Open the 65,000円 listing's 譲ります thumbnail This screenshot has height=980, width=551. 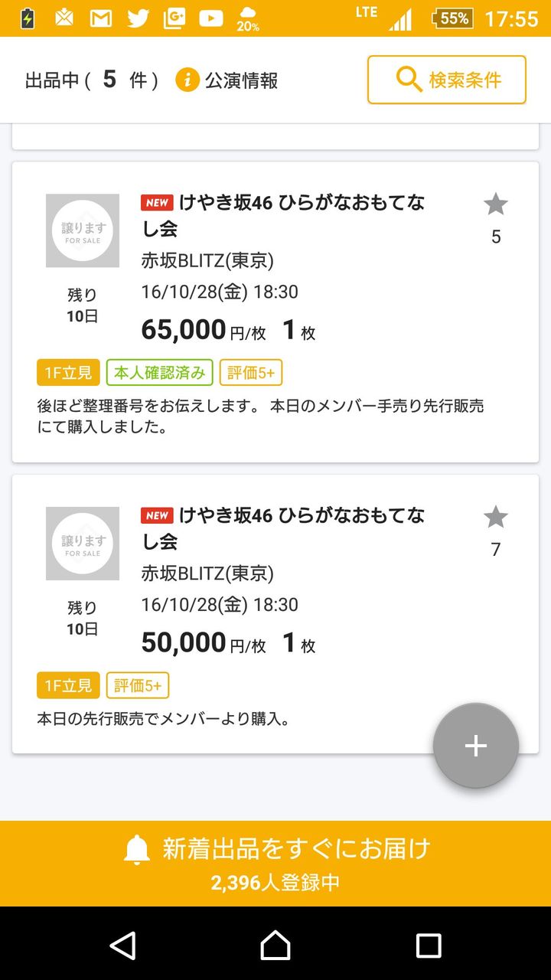tap(83, 230)
